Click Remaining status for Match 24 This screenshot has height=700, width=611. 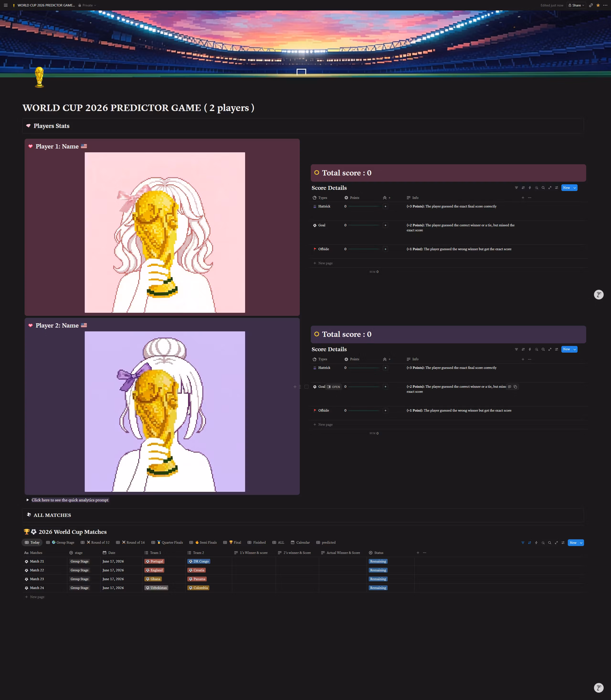click(x=378, y=588)
